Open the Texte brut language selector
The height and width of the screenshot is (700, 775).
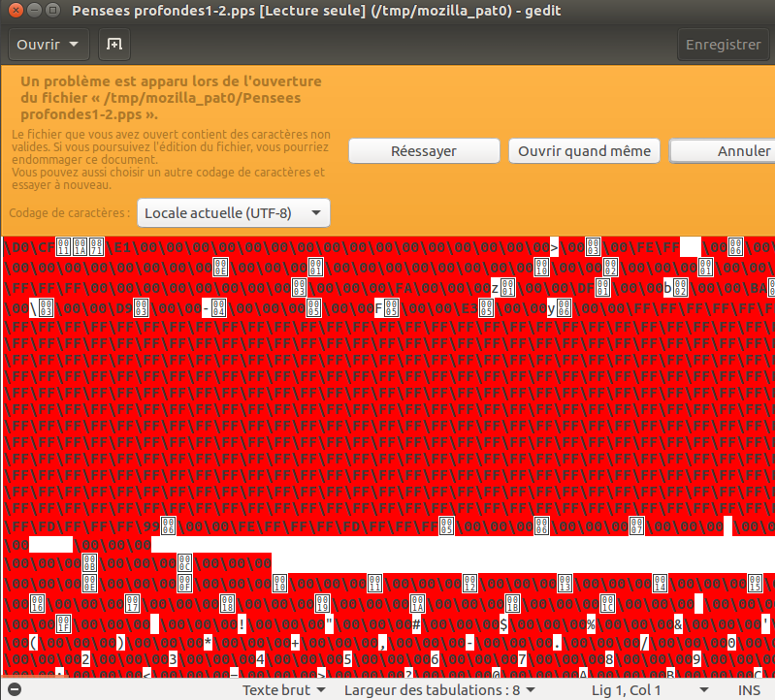tap(283, 690)
